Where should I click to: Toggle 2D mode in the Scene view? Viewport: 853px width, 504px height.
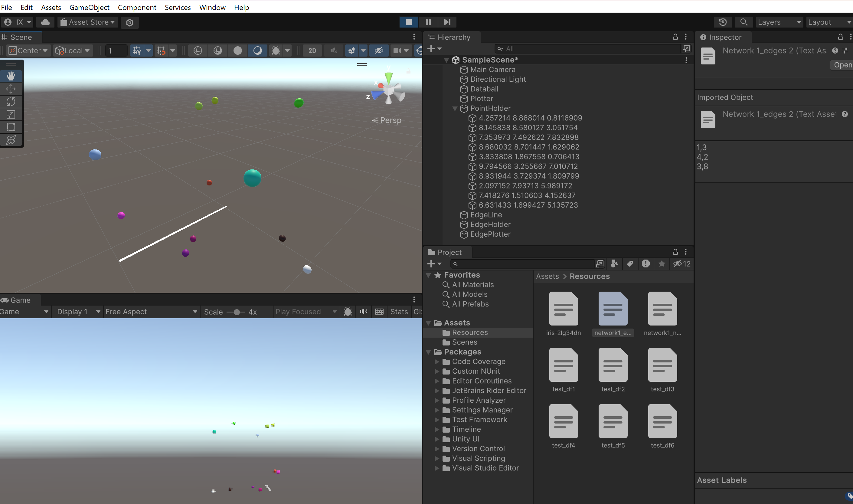point(312,50)
